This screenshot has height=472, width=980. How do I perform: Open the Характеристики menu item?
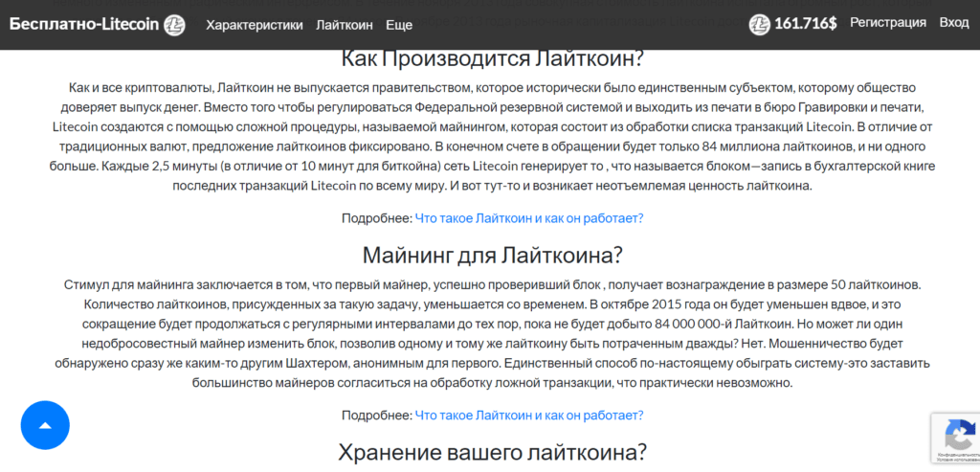255,25
